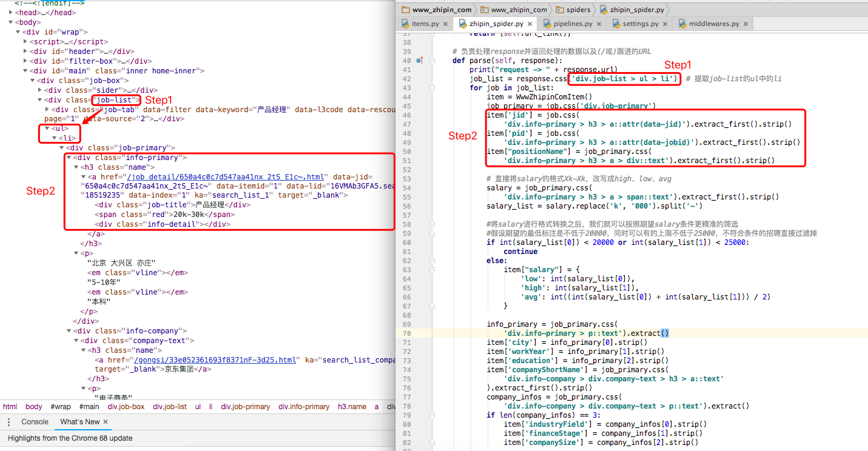Place cursor on the continue statement line

[x=520, y=252]
